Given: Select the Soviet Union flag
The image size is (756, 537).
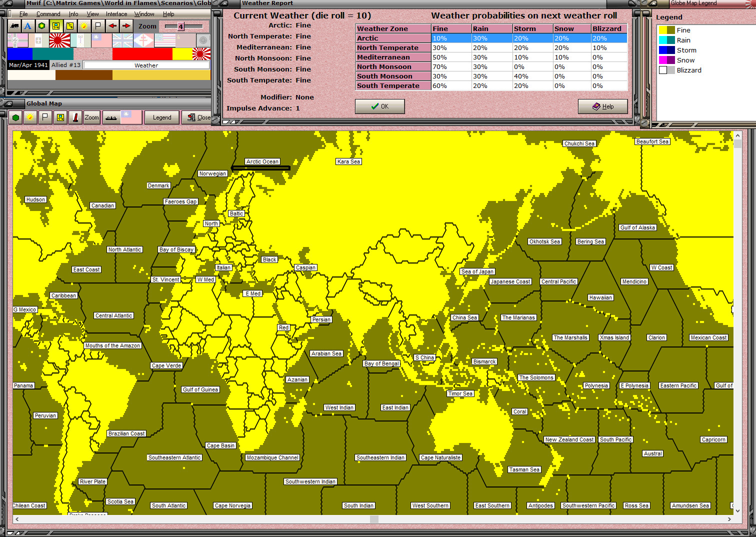Looking at the screenshot, I should pyautogui.click(x=185, y=40).
